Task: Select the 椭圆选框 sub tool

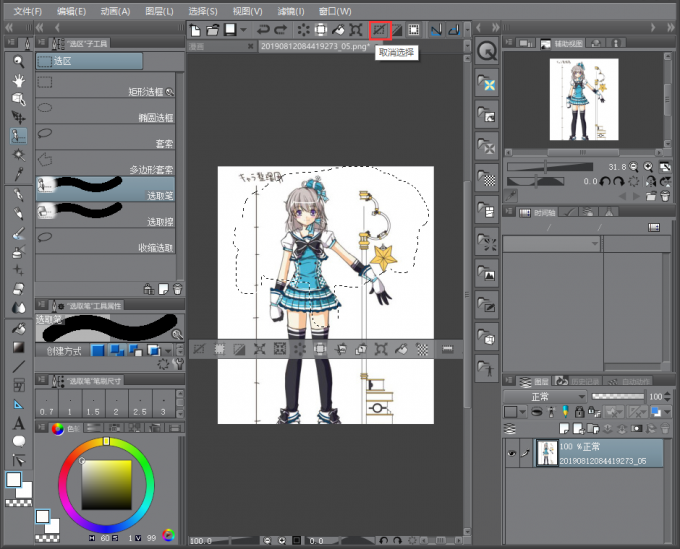Action: click(105, 111)
